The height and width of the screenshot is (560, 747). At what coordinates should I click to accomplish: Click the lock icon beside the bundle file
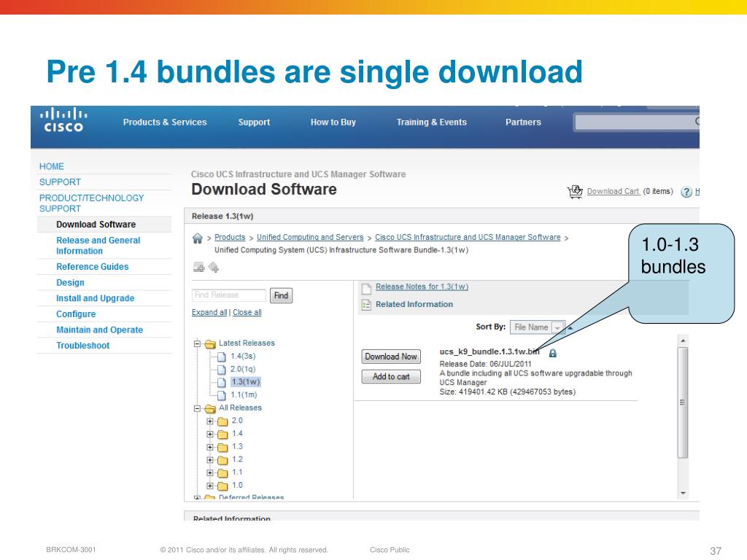(553, 353)
